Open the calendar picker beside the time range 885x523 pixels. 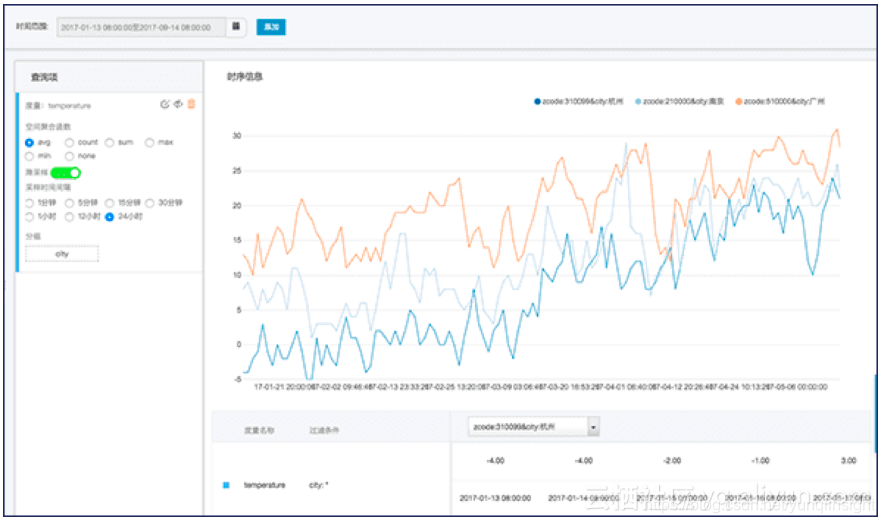coord(236,27)
